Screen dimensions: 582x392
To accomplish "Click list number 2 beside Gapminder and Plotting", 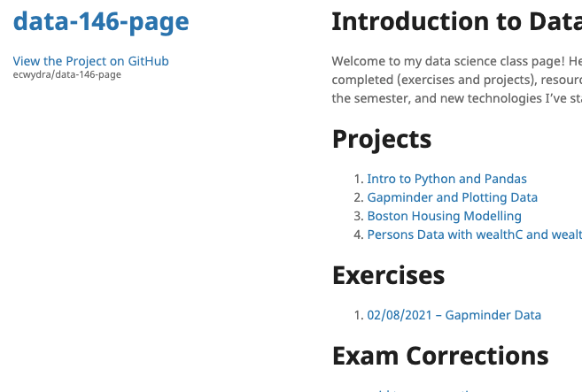I will (358, 197).
